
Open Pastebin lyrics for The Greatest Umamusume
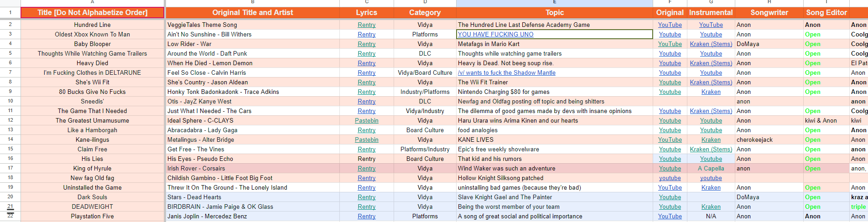click(x=366, y=121)
